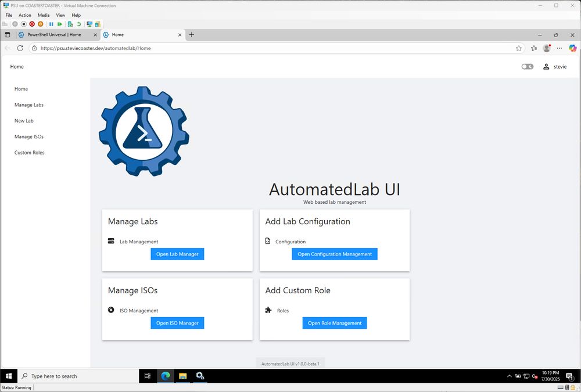Click the Home header title text

click(17, 67)
